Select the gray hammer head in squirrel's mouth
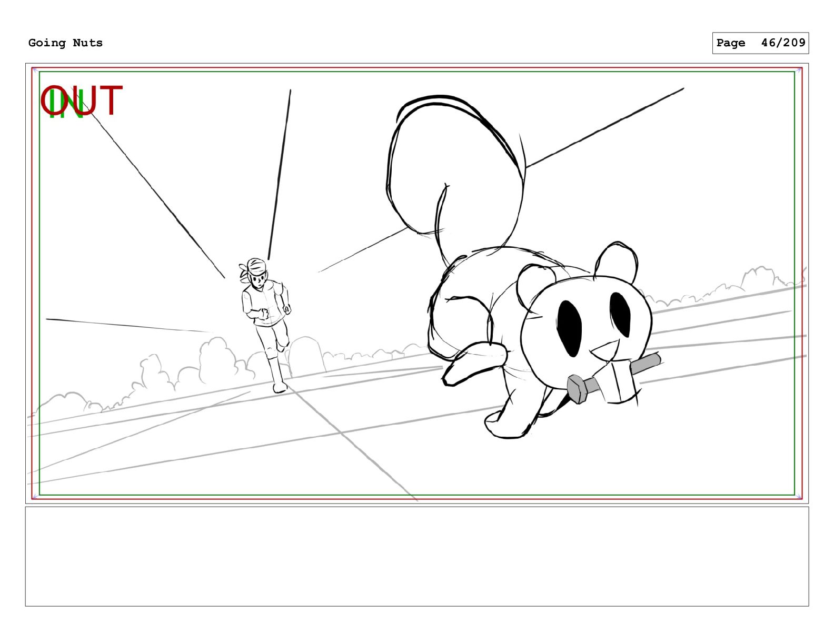834x644 pixels. (578, 388)
